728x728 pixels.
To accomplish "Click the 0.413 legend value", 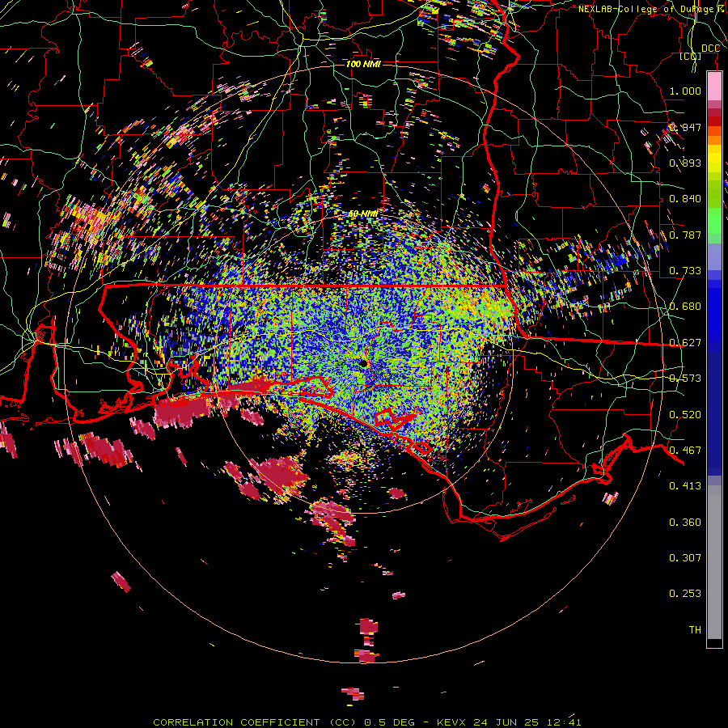I will tap(685, 486).
